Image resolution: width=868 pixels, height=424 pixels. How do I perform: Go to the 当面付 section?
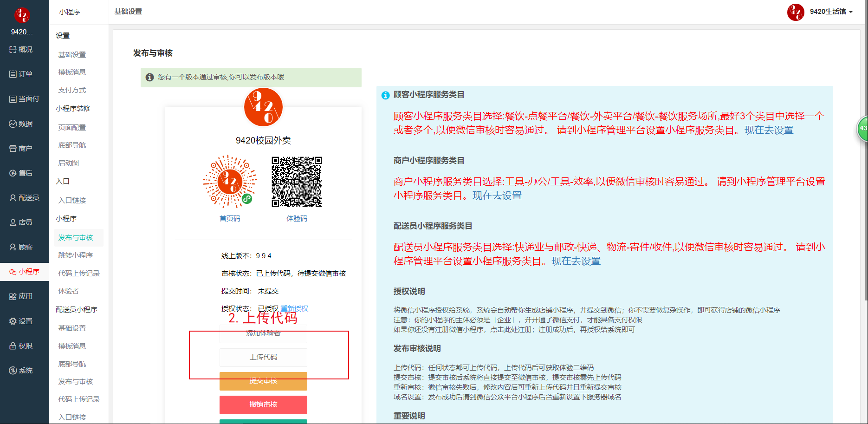pos(24,99)
